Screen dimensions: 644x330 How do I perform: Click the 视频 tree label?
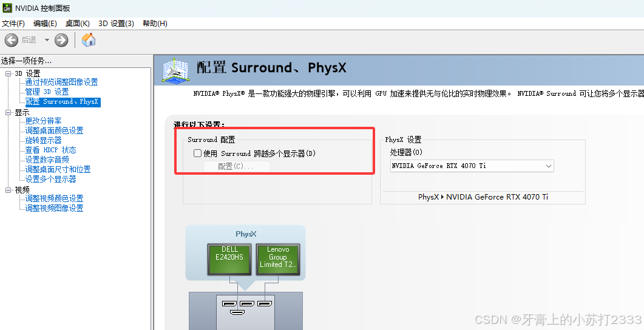point(22,190)
